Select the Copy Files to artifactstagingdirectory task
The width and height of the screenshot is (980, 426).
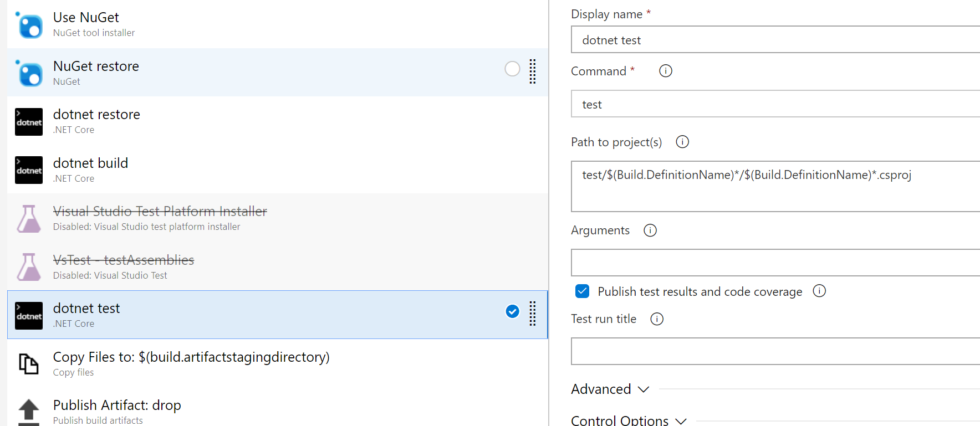pyautogui.click(x=278, y=363)
